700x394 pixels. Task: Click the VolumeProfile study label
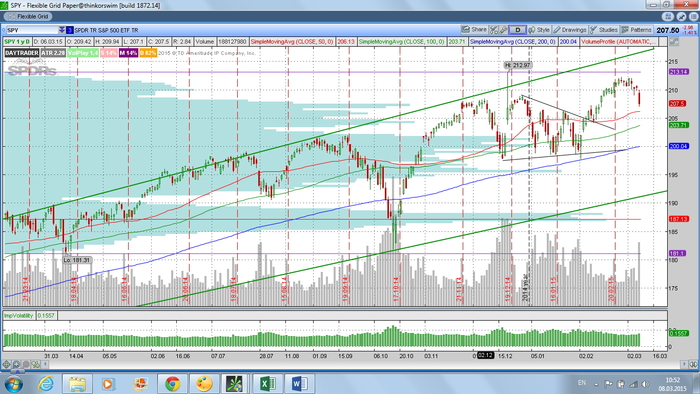click(x=619, y=41)
